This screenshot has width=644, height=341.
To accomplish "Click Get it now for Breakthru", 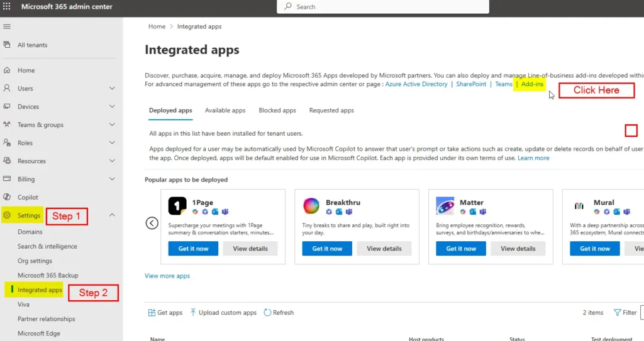I will 327,249.
